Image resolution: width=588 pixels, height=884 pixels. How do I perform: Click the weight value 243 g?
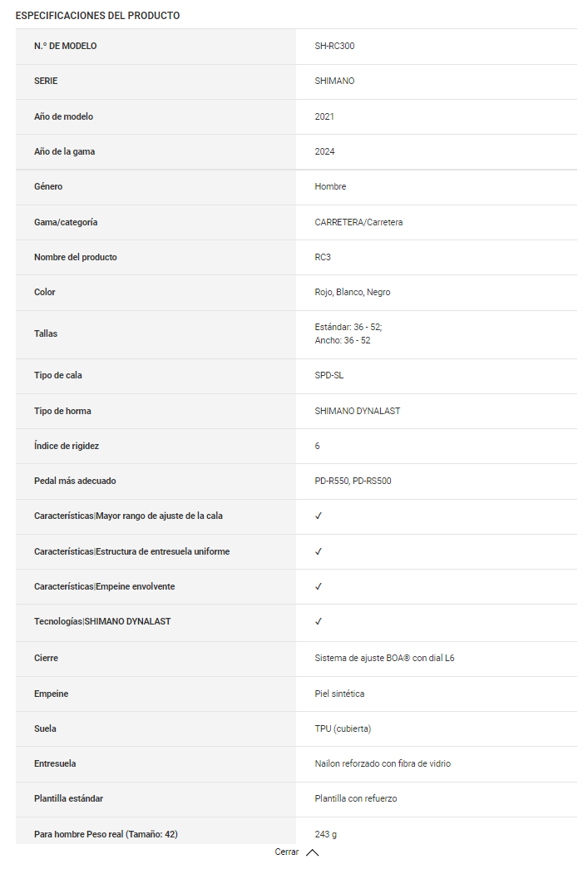(x=325, y=833)
